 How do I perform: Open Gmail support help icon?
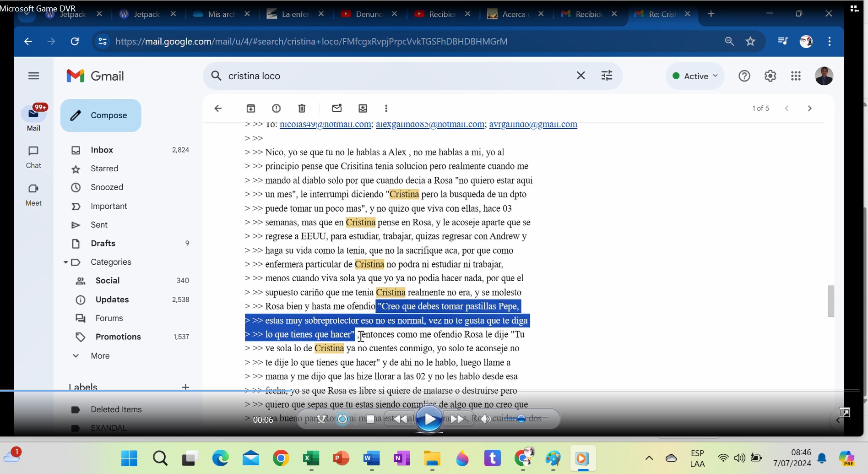[744, 76]
